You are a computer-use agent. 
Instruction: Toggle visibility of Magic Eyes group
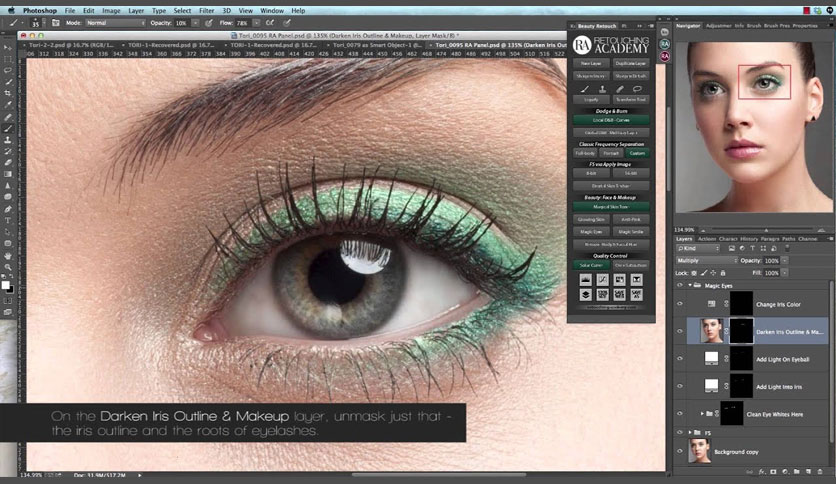point(680,285)
